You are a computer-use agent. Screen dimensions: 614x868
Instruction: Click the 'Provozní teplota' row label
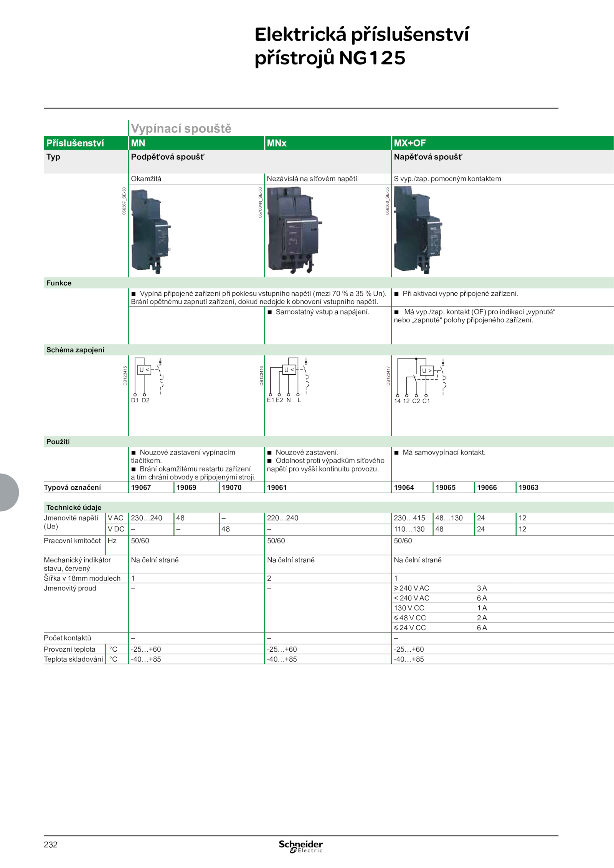69,649
